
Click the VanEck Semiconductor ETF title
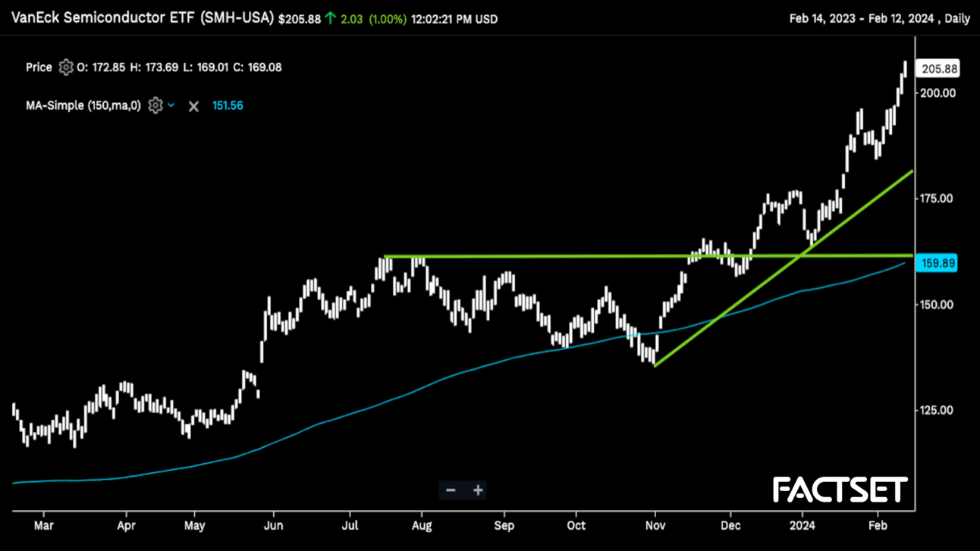click(x=143, y=18)
